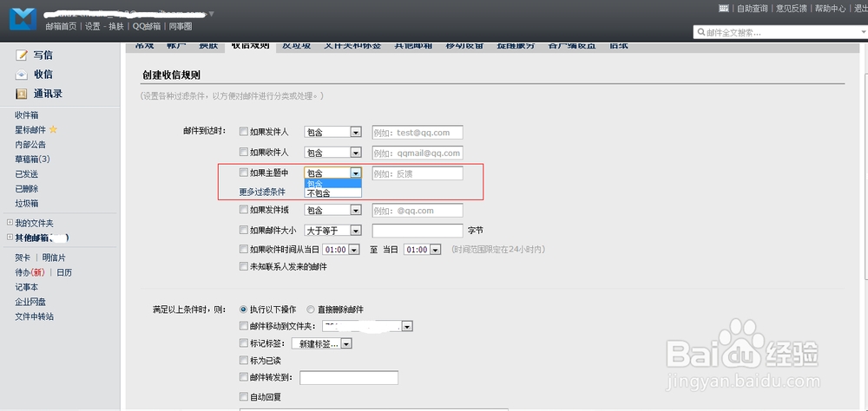
Task: Open the search box dropdown arrow
Action: (864, 33)
